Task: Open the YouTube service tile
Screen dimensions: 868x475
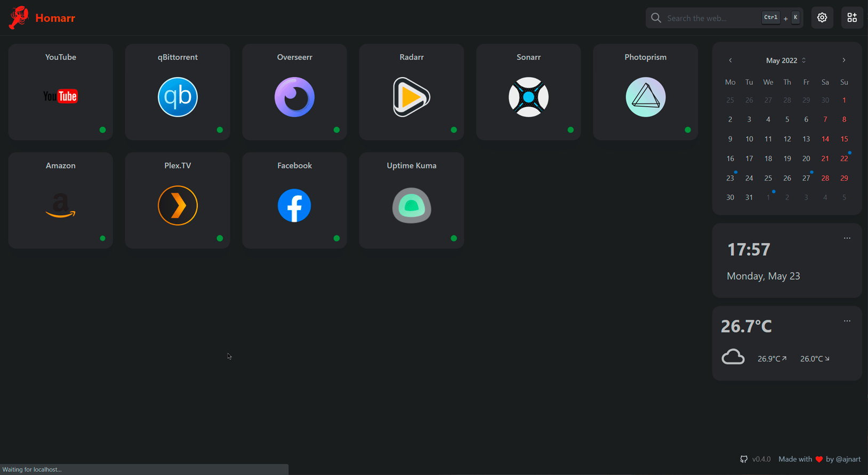Action: (x=60, y=96)
